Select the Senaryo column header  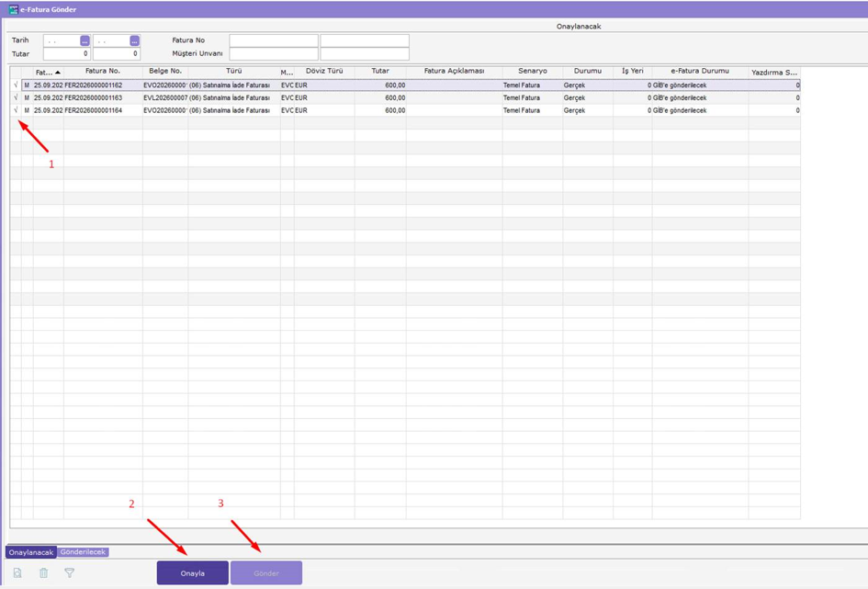pos(533,72)
